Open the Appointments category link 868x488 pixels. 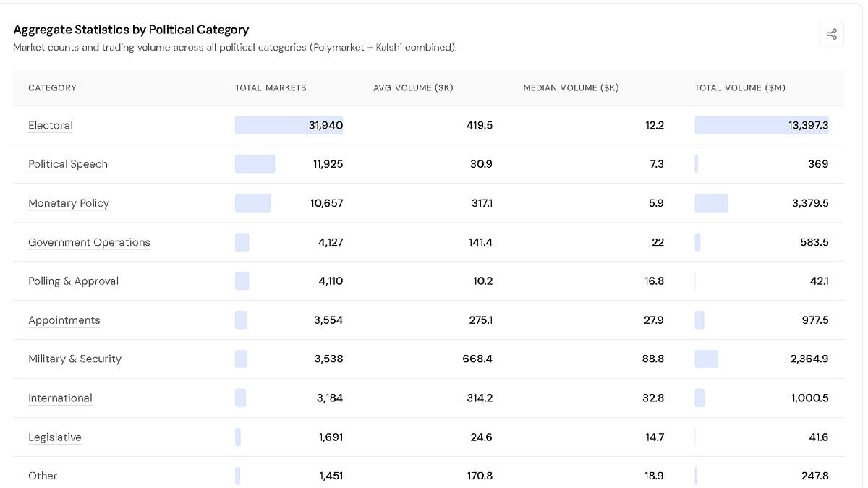(x=64, y=320)
